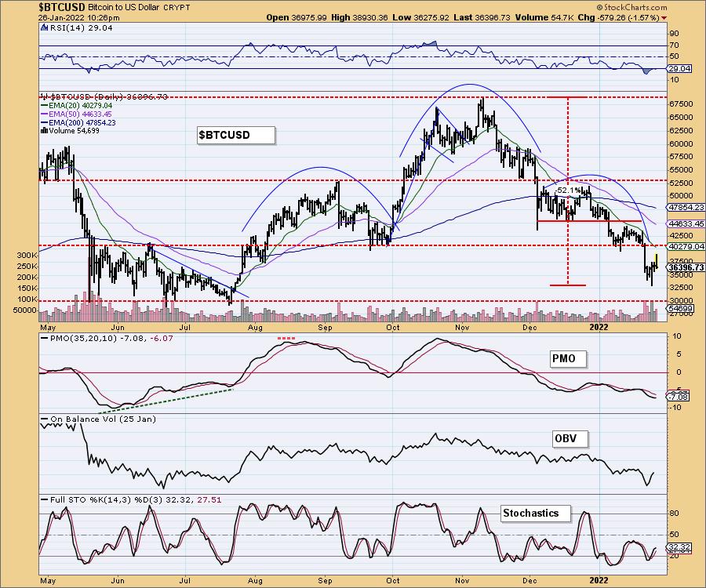
Task: Click the Last 36396.73 header value
Action: (482, 17)
